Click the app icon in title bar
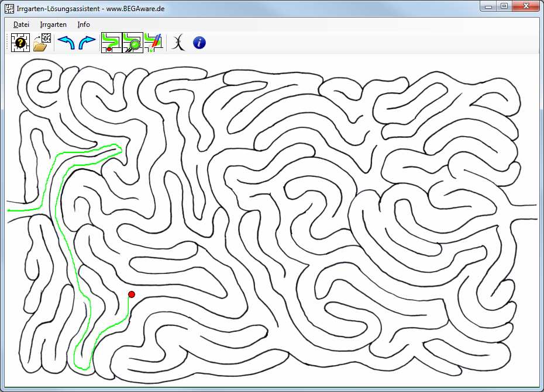Viewport: 544px width, 392px height. (x=9, y=8)
